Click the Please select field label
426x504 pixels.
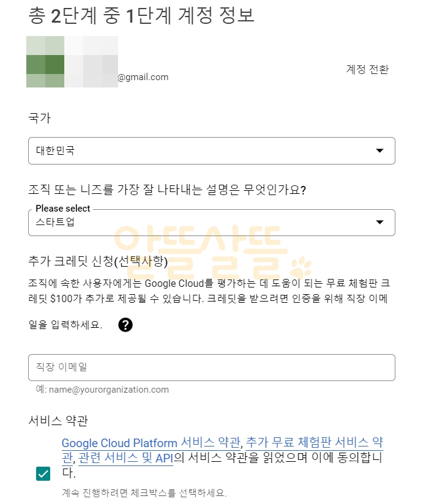pos(63,209)
